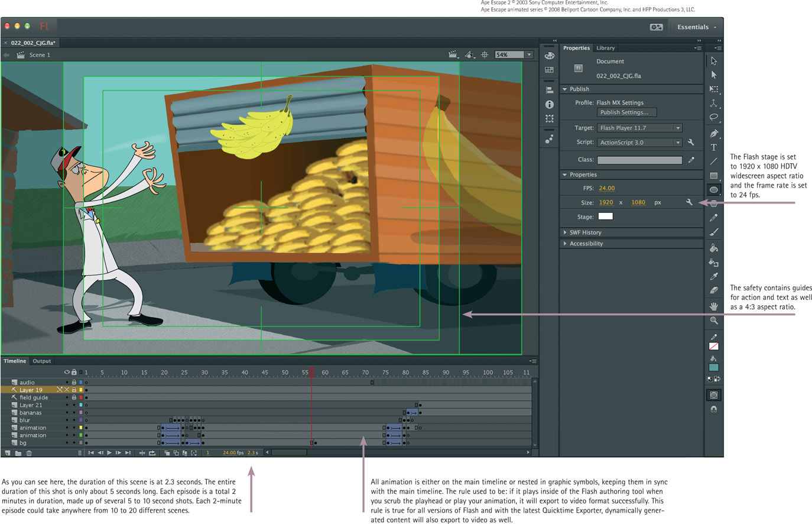812x524 pixels.
Task: Toggle the lock on the field guide layer
Action: [x=74, y=397]
